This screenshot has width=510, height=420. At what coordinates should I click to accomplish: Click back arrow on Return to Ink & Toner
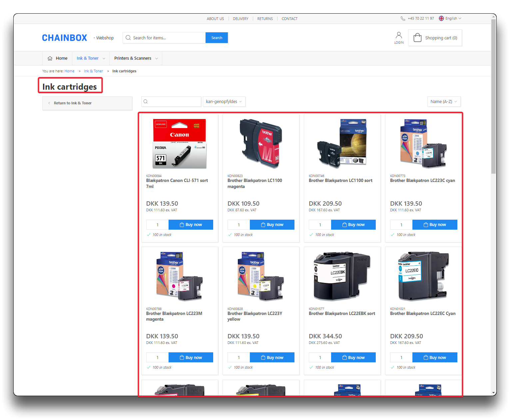click(49, 103)
